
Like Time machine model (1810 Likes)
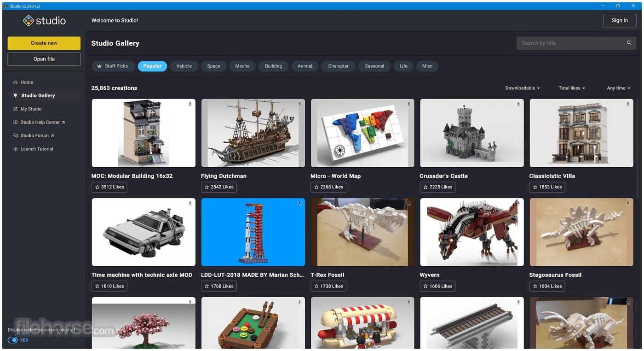[x=109, y=286]
